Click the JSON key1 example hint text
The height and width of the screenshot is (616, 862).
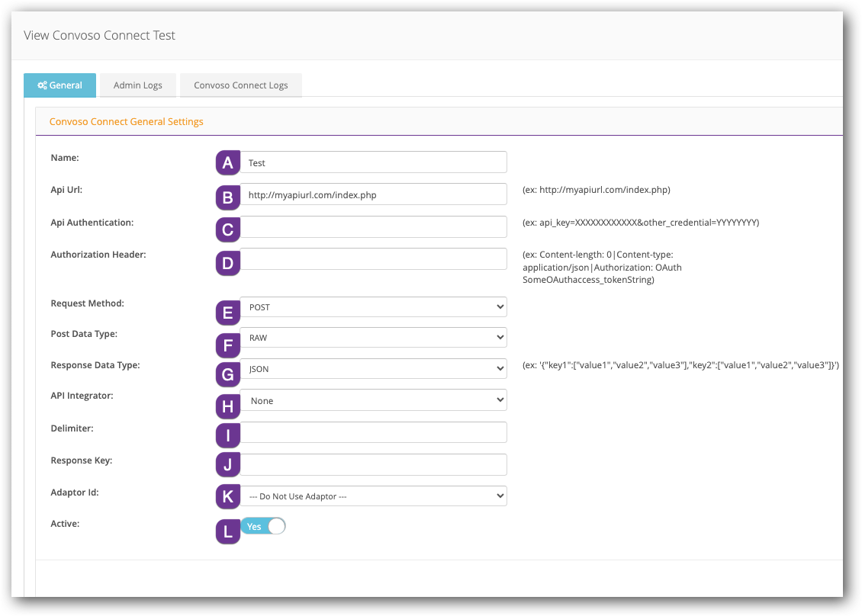pos(680,365)
